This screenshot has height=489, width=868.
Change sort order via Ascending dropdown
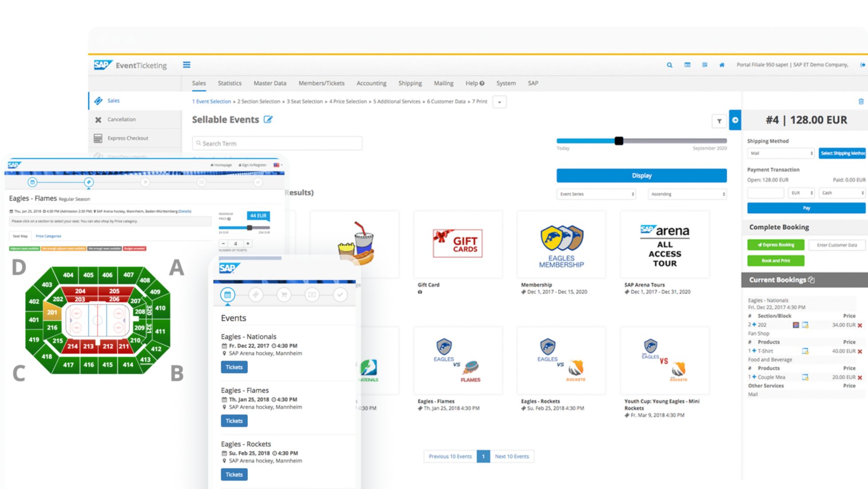click(x=687, y=194)
